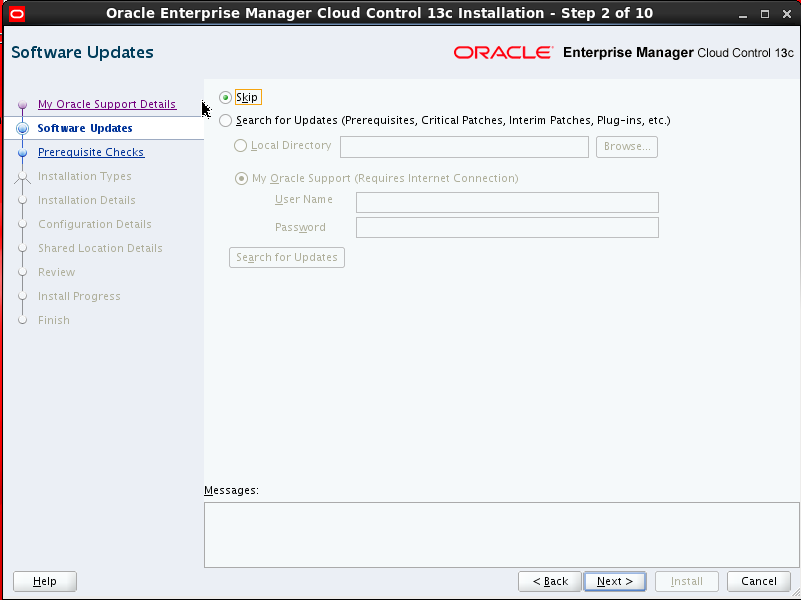
Task: Focus the Password input box
Action: [506, 227]
